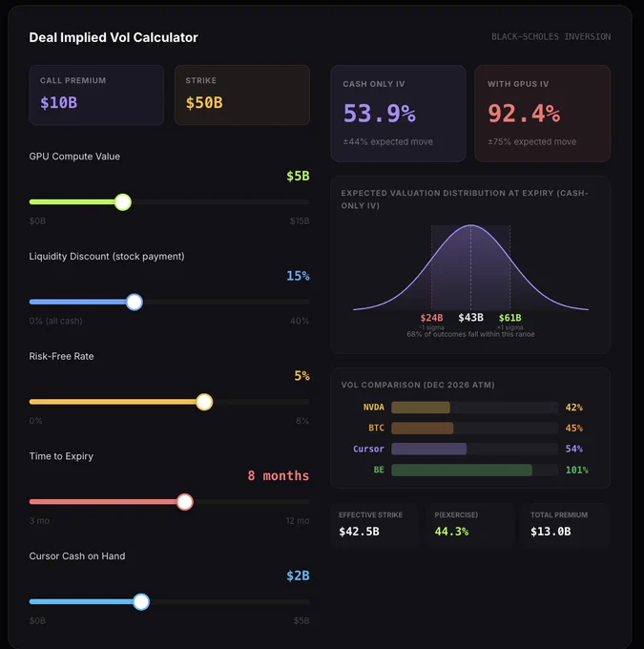Viewport: 644px width, 649px height.
Task: Click the Total Premium $13.0B tile
Action: coord(566,524)
